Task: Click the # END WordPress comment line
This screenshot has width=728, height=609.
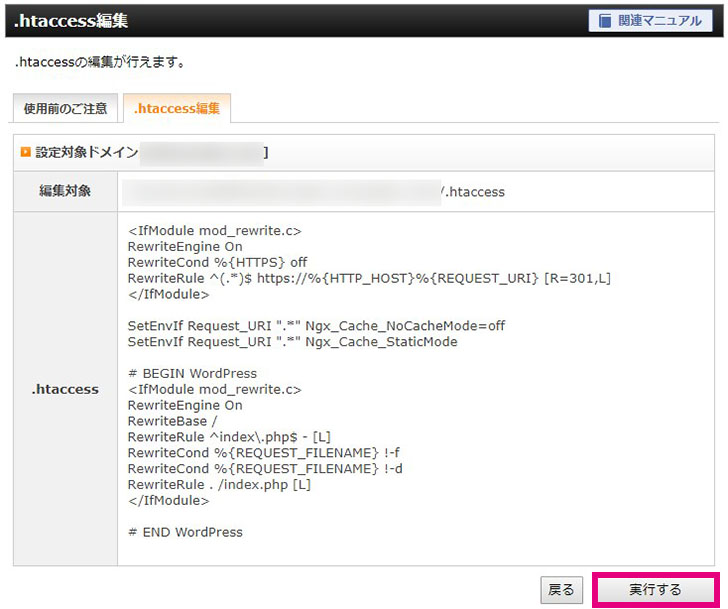Action: pyautogui.click(x=185, y=532)
